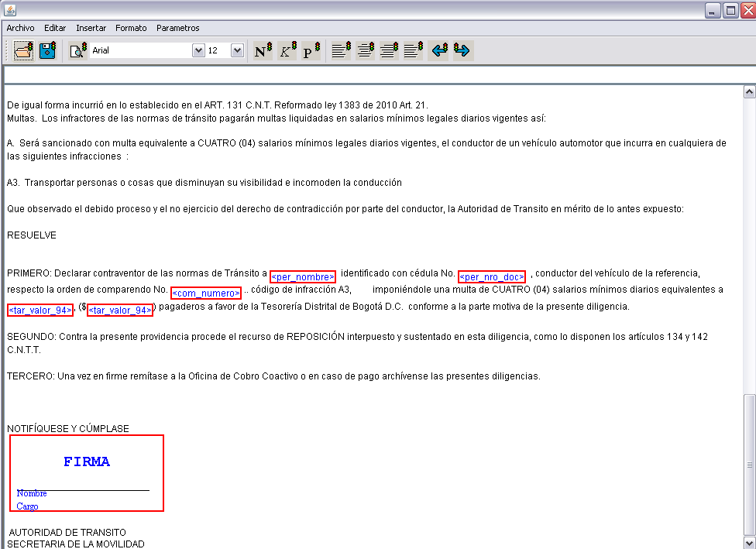Click the blue left arrow icon
756x549 pixels.
[x=439, y=51]
